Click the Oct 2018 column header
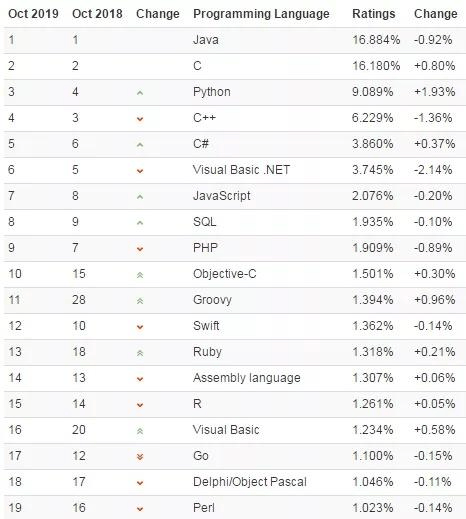 coord(97,14)
